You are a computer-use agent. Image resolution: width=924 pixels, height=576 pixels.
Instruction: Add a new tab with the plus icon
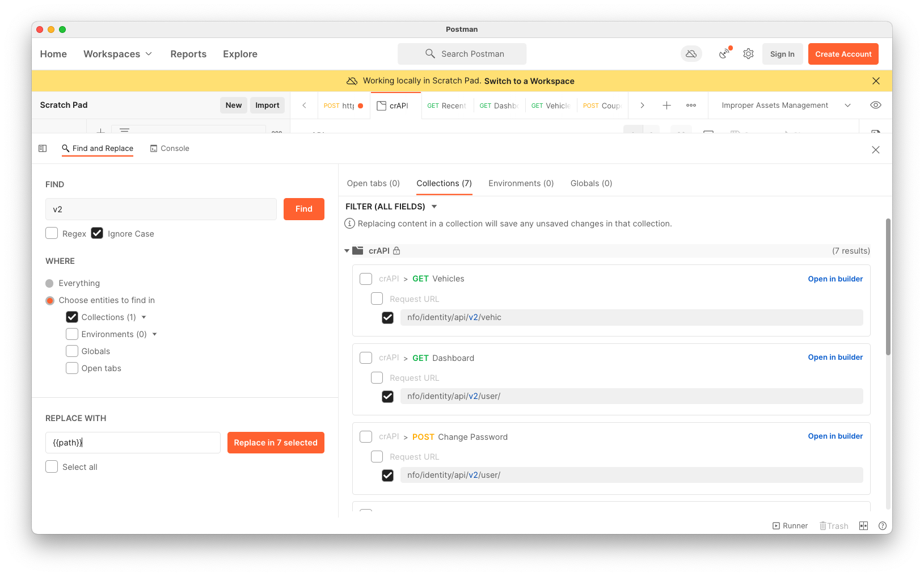click(x=666, y=106)
